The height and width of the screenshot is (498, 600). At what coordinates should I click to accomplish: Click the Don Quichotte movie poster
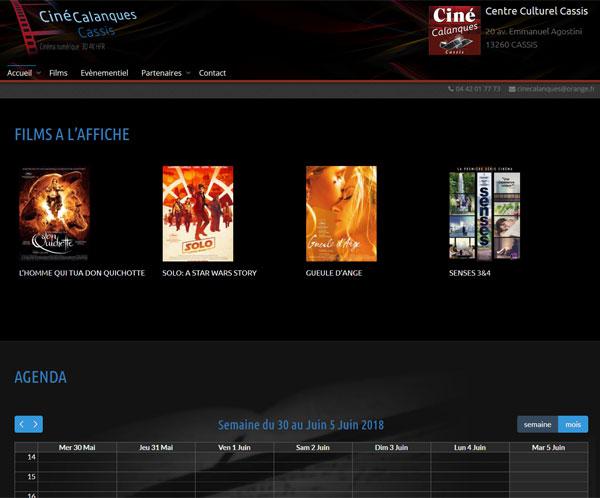[x=54, y=214]
